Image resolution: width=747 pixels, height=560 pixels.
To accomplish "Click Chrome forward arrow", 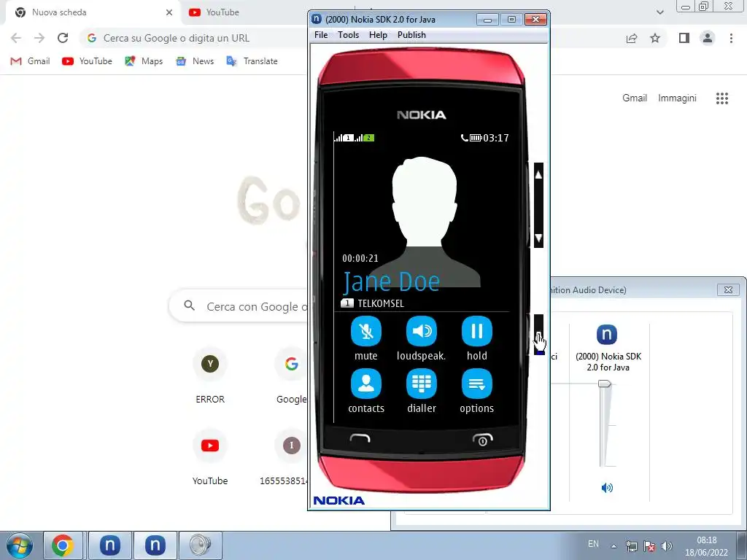I will (x=39, y=38).
